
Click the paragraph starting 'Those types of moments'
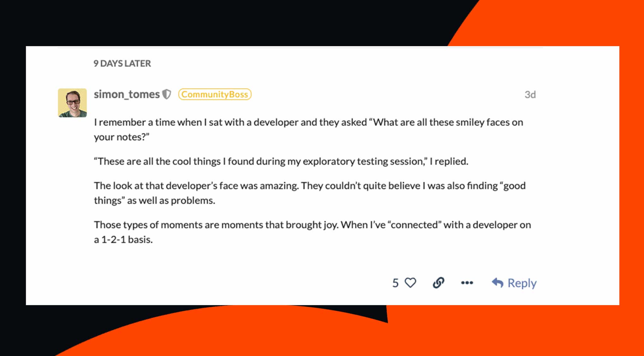pos(313,232)
